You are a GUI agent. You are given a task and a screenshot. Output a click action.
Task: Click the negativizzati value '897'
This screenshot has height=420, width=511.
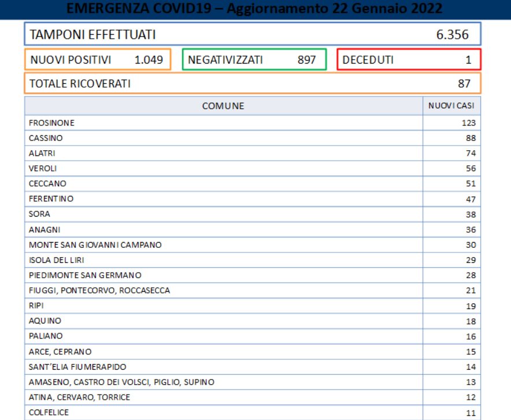tap(306, 60)
